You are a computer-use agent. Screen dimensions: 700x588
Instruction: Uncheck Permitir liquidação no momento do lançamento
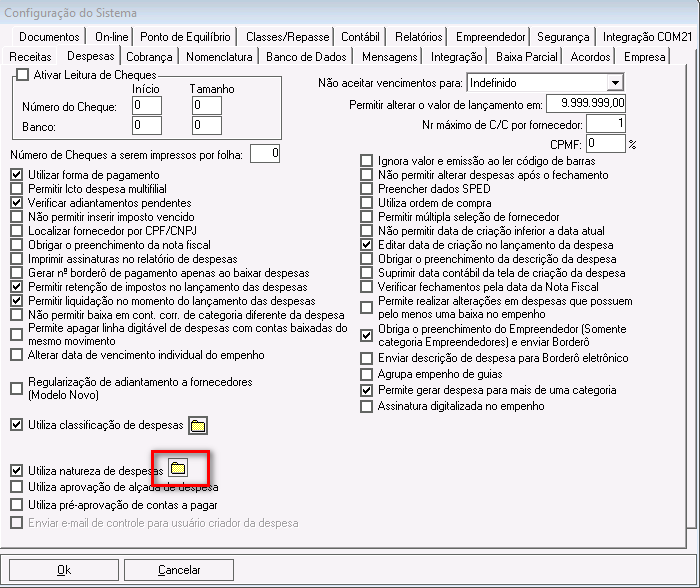(x=17, y=300)
